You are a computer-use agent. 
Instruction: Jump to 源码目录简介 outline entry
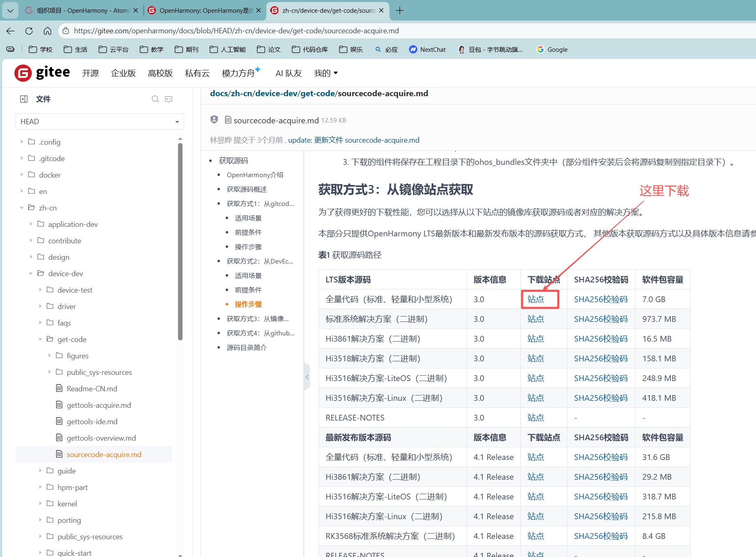click(247, 348)
